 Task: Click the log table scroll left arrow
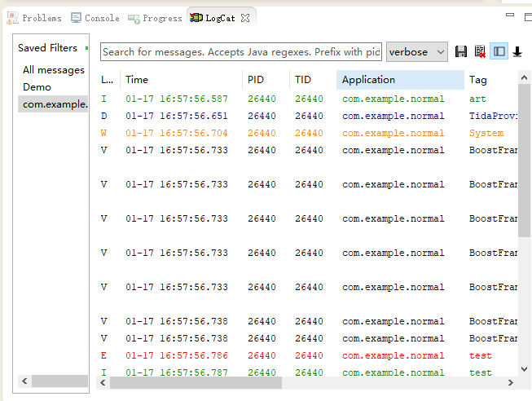click(x=103, y=383)
